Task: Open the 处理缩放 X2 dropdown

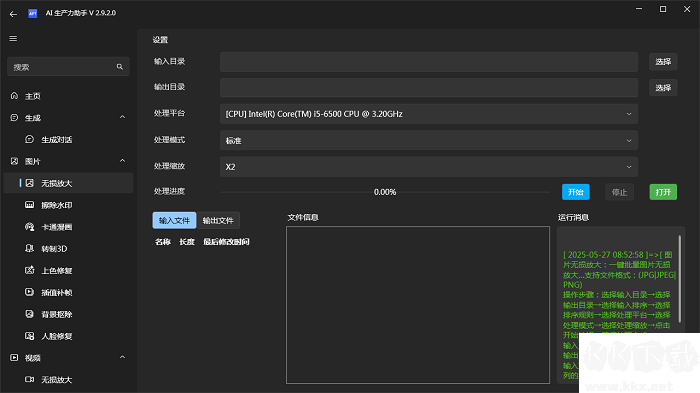Action: tap(429, 167)
